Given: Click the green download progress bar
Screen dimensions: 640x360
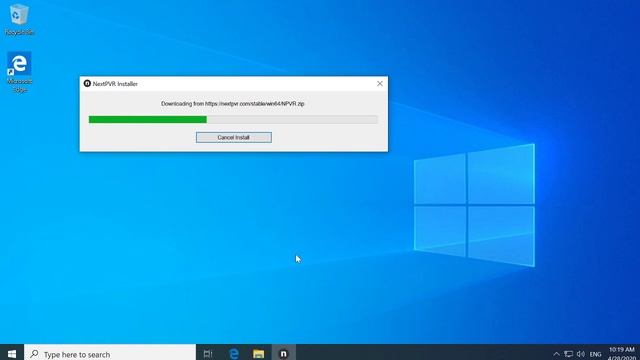Looking at the screenshot, I should click(233, 120).
